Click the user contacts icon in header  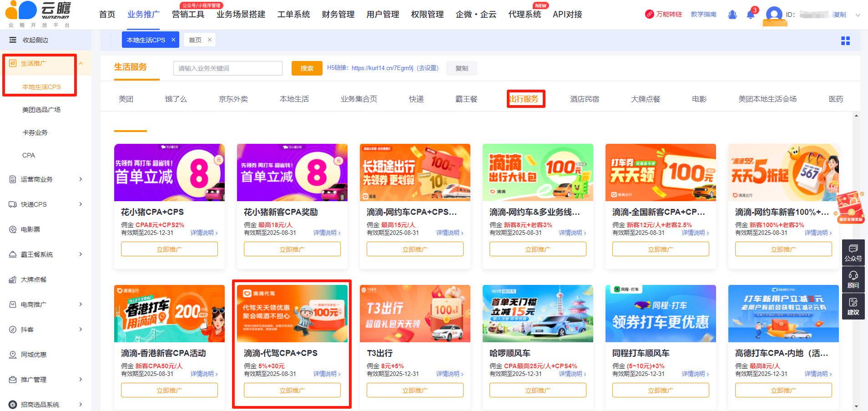click(732, 15)
